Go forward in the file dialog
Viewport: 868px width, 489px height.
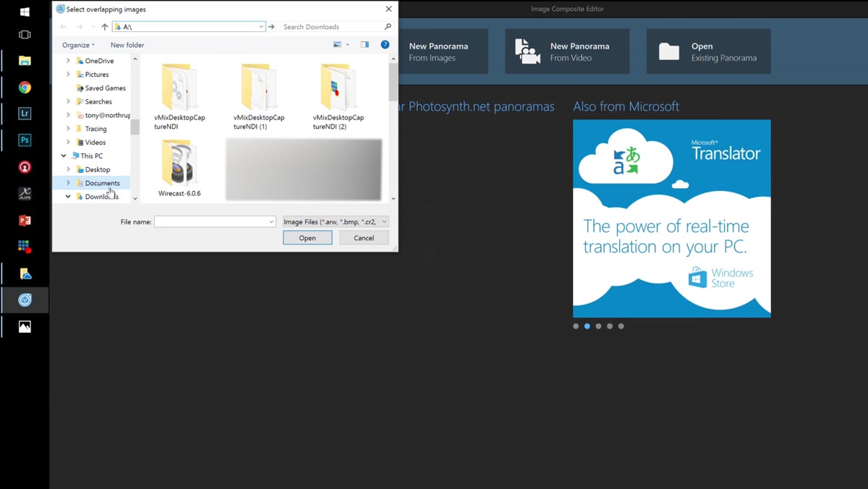pos(80,27)
